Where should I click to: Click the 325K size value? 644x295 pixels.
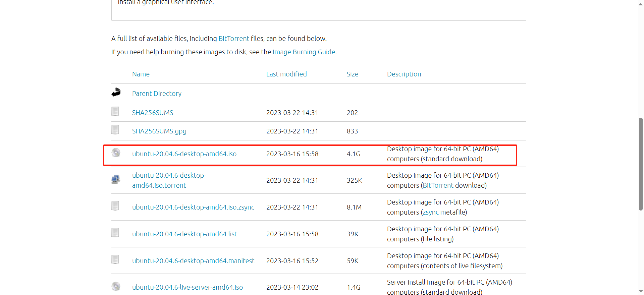click(x=355, y=180)
